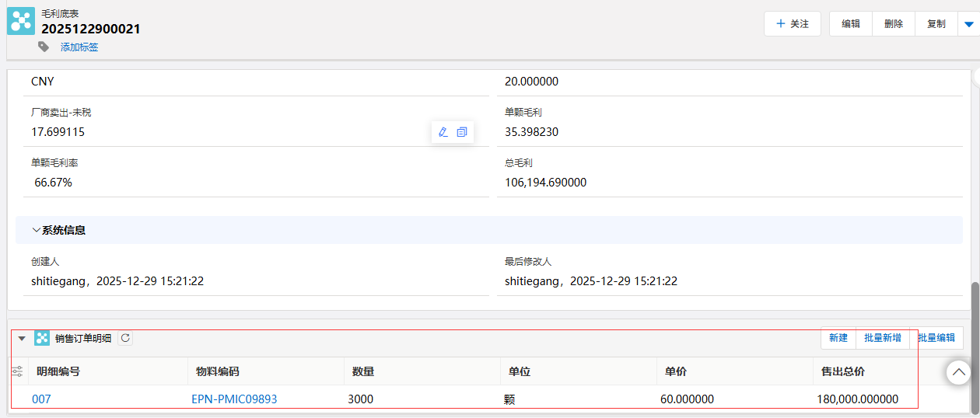Click the 毛利底表 record icon in header
Screen dimensions: 980x418
point(21,21)
